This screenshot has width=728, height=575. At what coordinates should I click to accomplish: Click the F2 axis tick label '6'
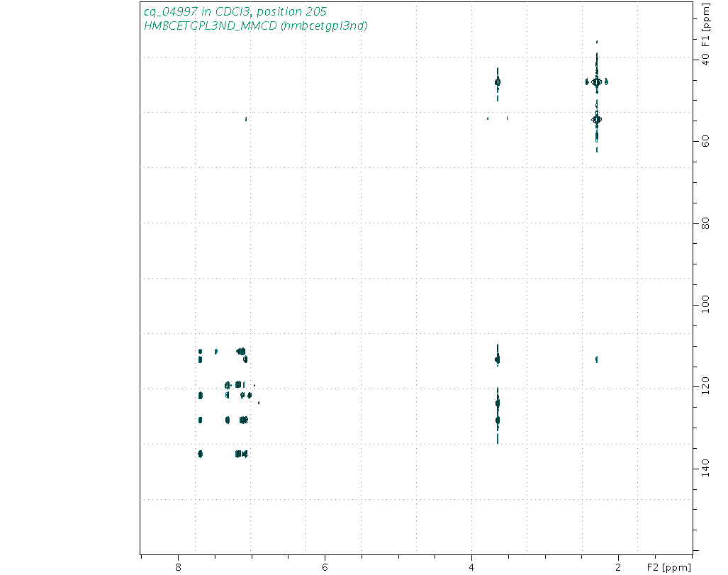[x=325, y=568]
